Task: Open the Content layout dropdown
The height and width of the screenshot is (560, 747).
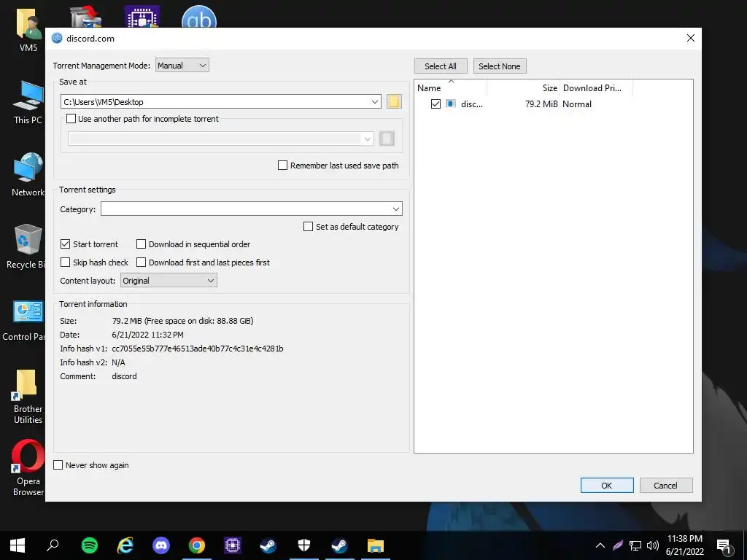Action: (169, 281)
